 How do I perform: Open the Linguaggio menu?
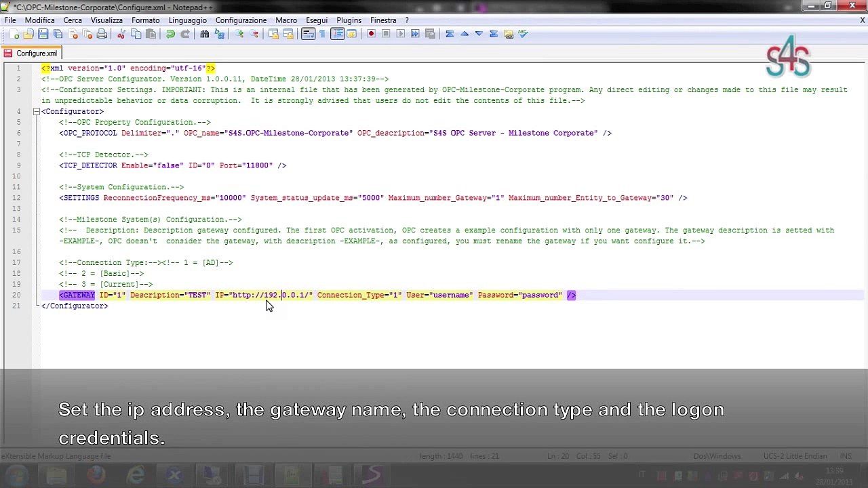(x=187, y=20)
